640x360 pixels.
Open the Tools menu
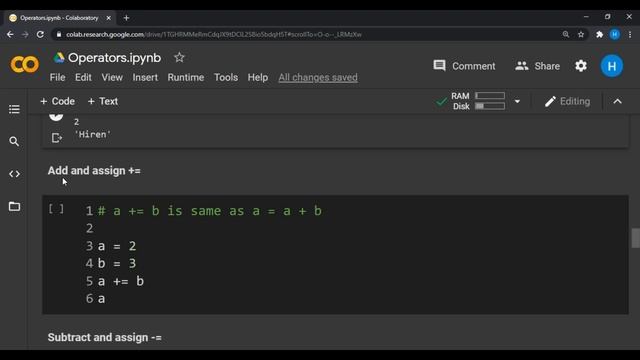(x=226, y=78)
